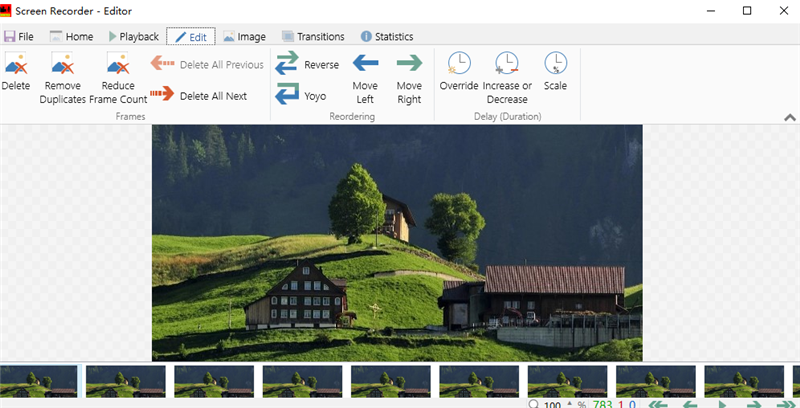Click the Delete frame icon
This screenshot has width=800, height=408.
(x=15, y=63)
